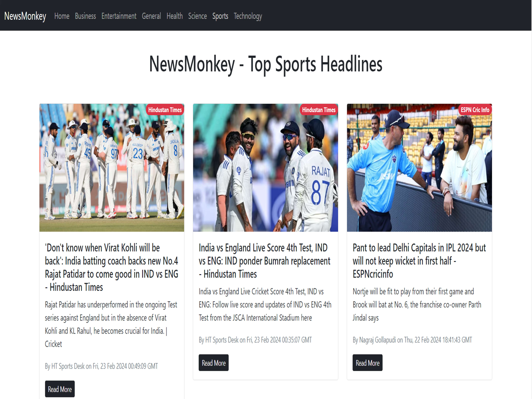Open the Health section from navigation

(174, 16)
